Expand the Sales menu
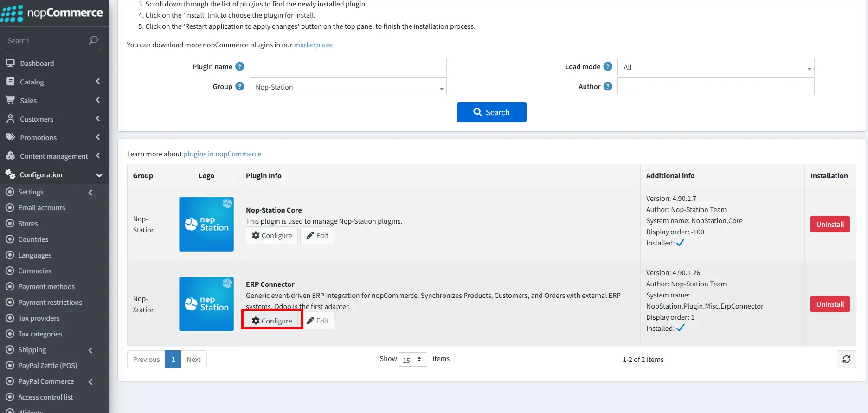 pos(55,100)
